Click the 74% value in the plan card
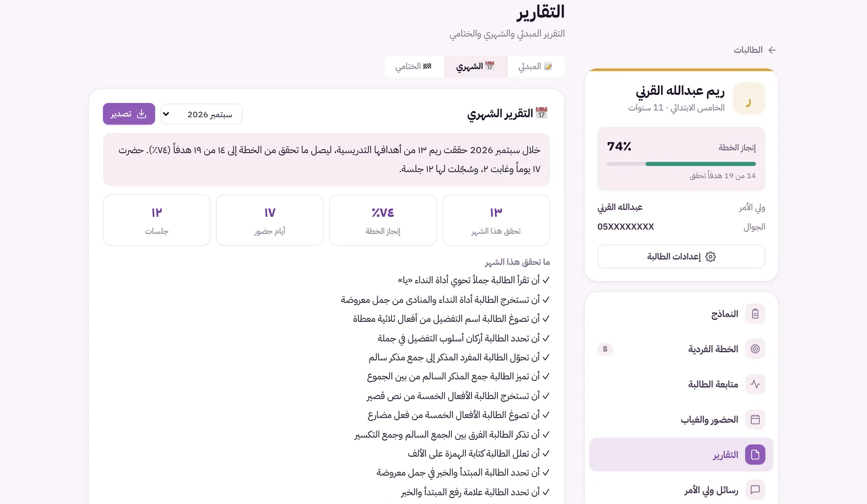The height and width of the screenshot is (504, 867). pyautogui.click(x=619, y=146)
